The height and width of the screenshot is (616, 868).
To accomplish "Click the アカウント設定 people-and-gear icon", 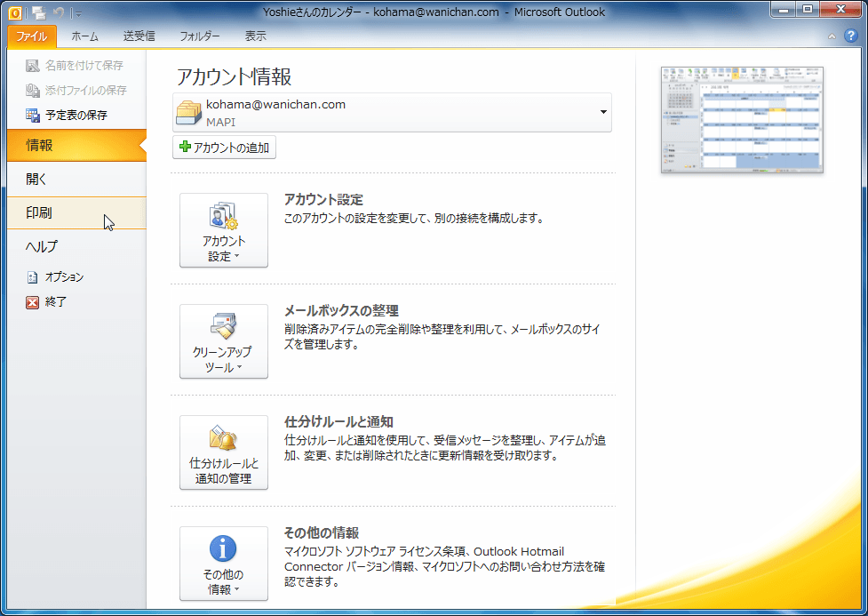I will 224,216.
